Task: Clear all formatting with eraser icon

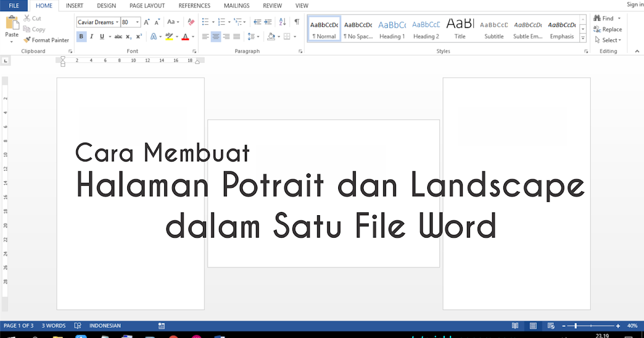Action: [x=191, y=22]
